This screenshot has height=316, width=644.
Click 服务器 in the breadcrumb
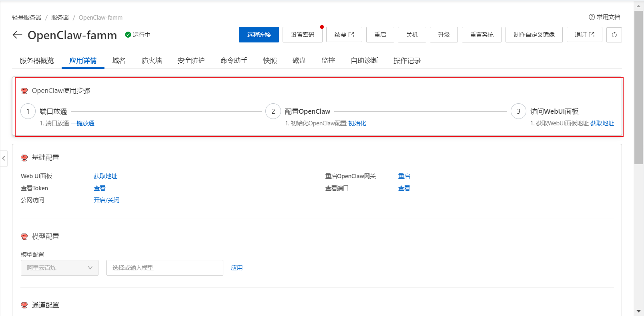[x=60, y=18]
